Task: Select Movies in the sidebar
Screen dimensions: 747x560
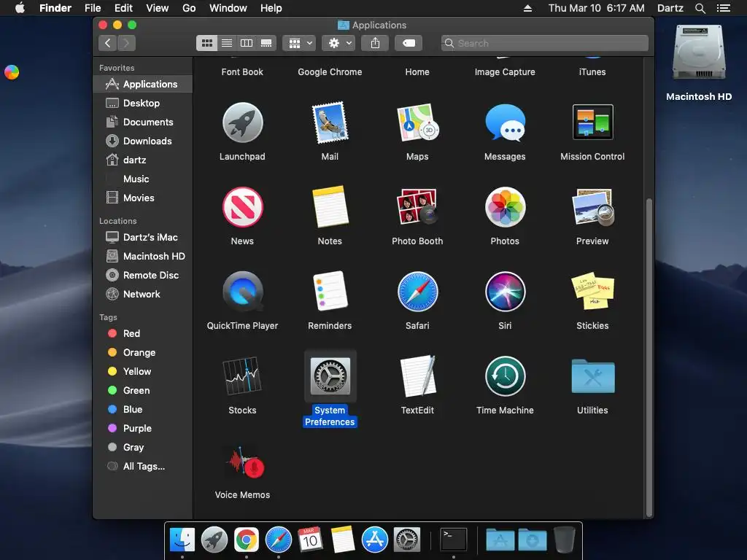Action: tap(142, 198)
